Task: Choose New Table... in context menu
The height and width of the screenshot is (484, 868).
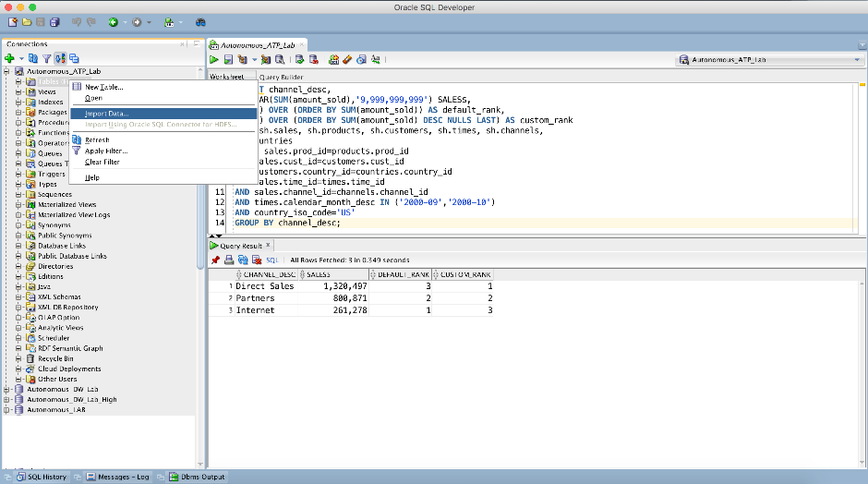Action: click(103, 87)
